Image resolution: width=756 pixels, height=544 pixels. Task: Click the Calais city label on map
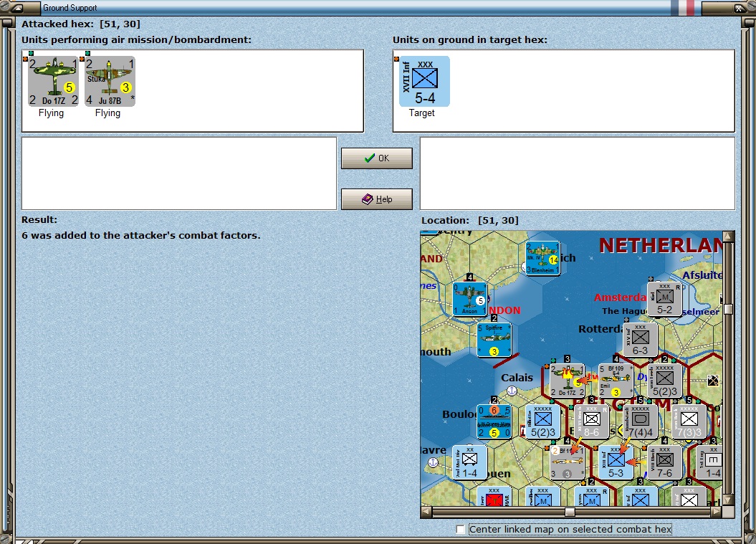pos(517,378)
